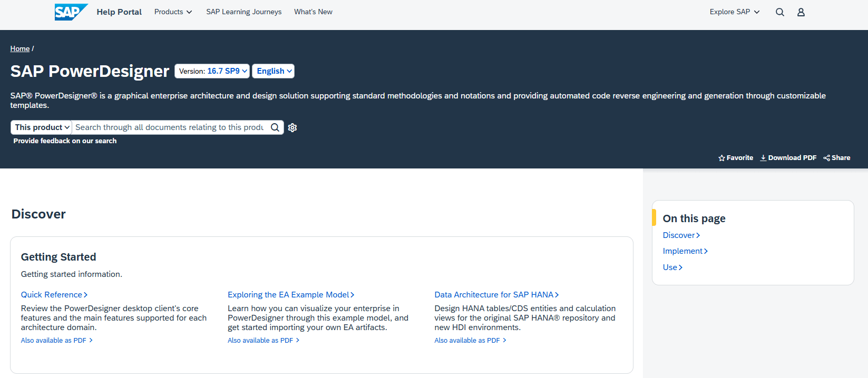Click the product search magnifier button
This screenshot has height=378, width=868.
coord(275,127)
